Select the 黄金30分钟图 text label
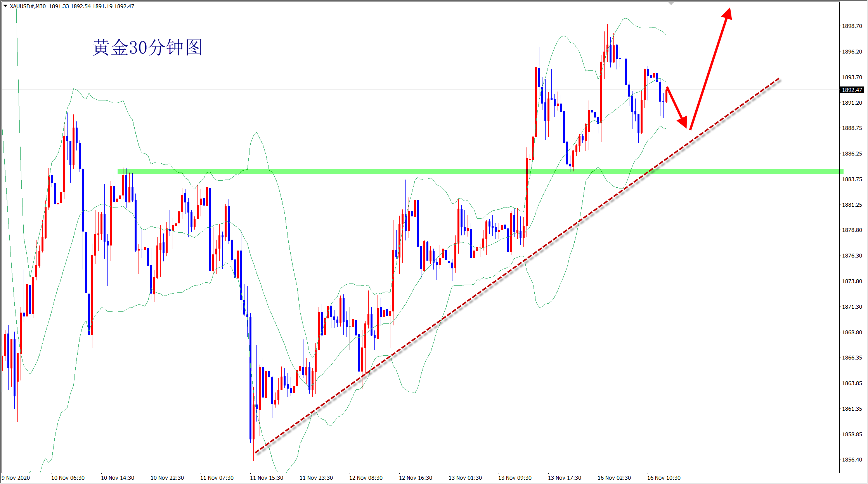868x484 pixels. [x=147, y=48]
